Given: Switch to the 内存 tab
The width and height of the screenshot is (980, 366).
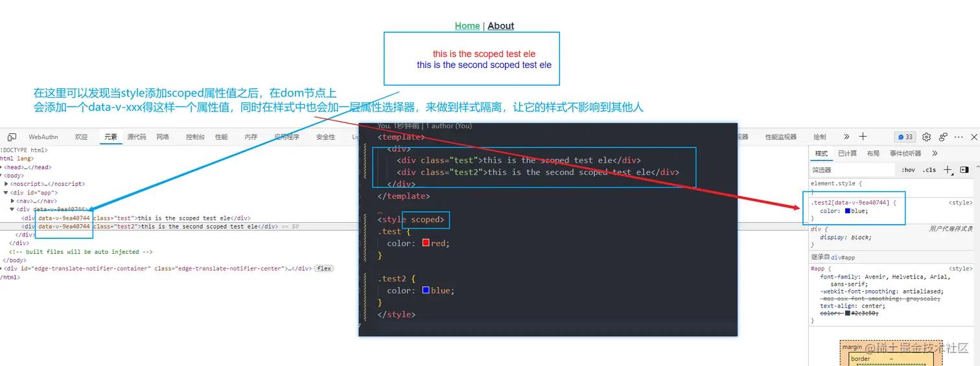Looking at the screenshot, I should tap(251, 137).
